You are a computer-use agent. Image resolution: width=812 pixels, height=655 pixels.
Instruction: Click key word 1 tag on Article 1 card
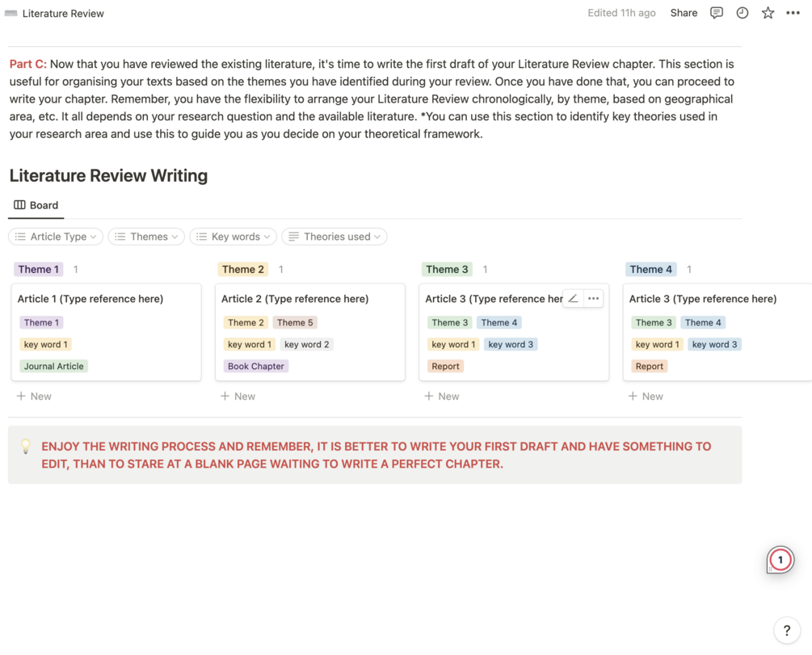pos(45,344)
